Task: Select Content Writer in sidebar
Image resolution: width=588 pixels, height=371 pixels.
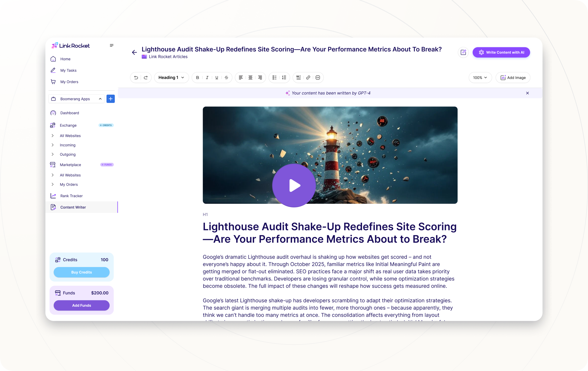Action: click(81, 207)
